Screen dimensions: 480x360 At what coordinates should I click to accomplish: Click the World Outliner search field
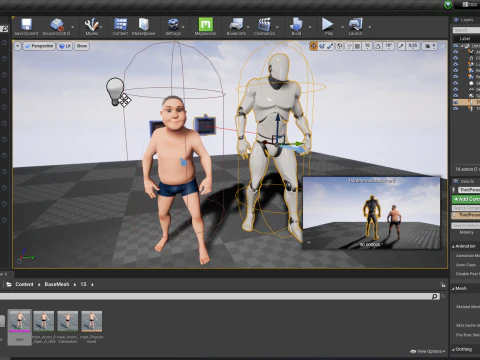coord(467,30)
